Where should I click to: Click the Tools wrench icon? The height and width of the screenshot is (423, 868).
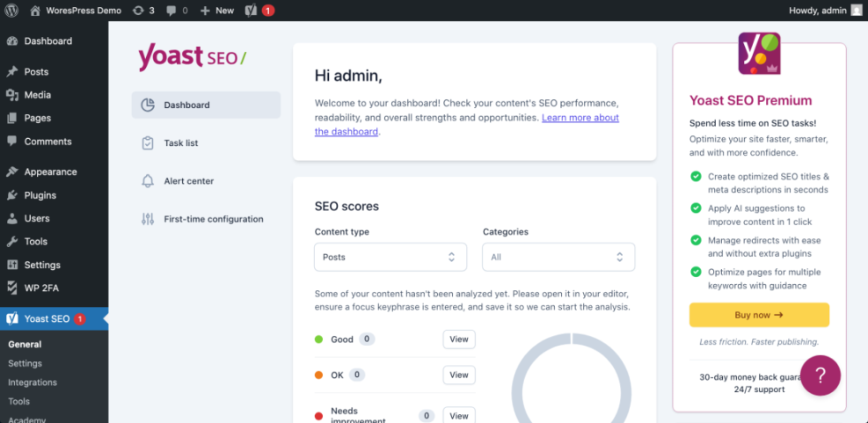click(x=12, y=241)
